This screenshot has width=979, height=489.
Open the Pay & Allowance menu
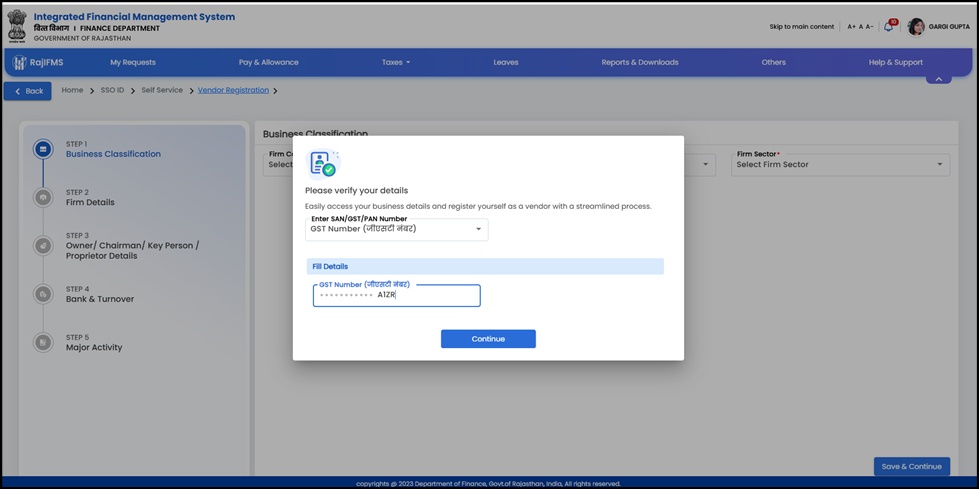coord(268,62)
